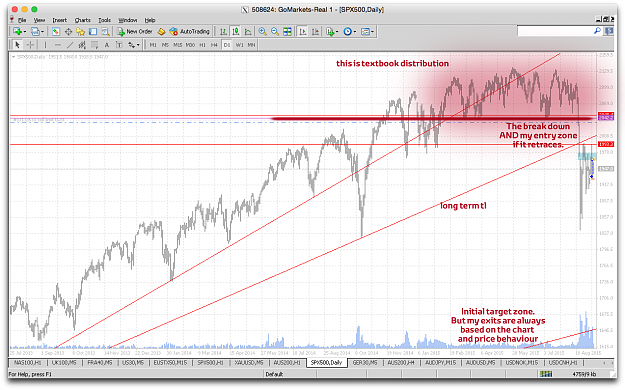The height and width of the screenshot is (390, 625).
Task: Open the Navigator folder-star icon
Action: pos(81,32)
